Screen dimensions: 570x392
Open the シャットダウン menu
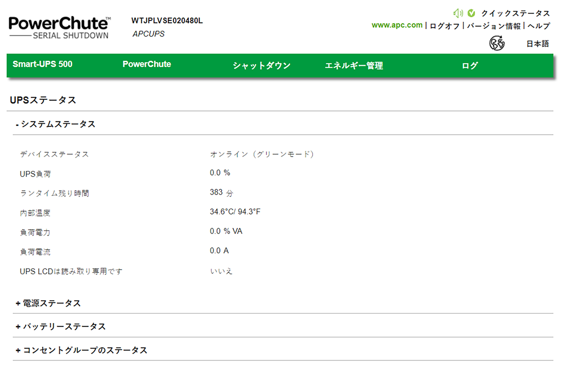coord(262,66)
